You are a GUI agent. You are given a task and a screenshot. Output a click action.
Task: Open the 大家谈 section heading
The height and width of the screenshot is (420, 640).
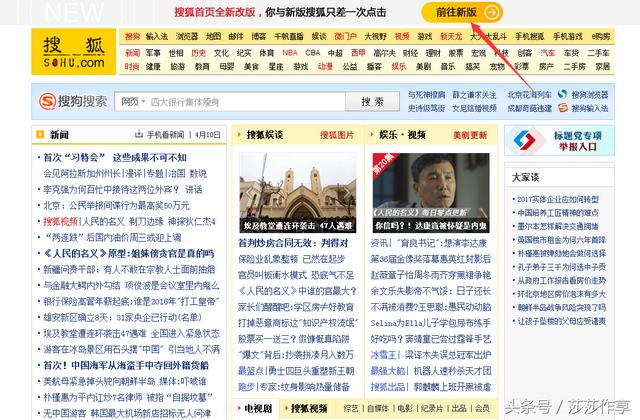click(x=525, y=177)
